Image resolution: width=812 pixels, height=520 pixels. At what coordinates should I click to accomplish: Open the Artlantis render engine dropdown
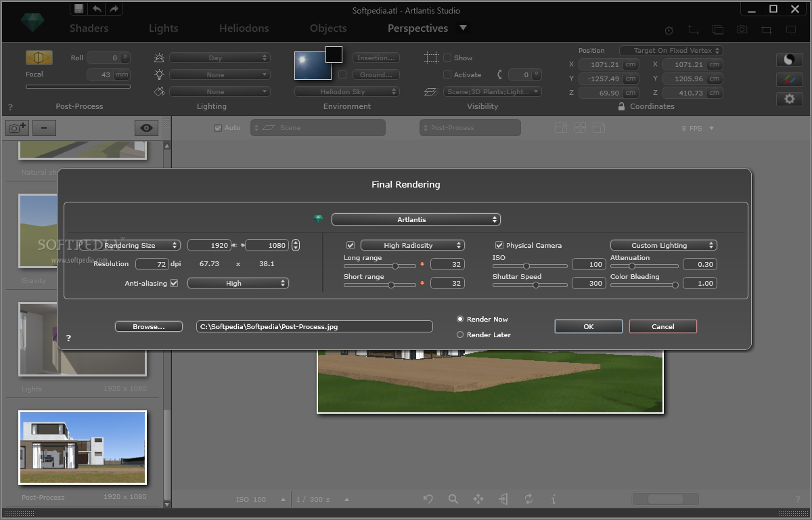[416, 219]
